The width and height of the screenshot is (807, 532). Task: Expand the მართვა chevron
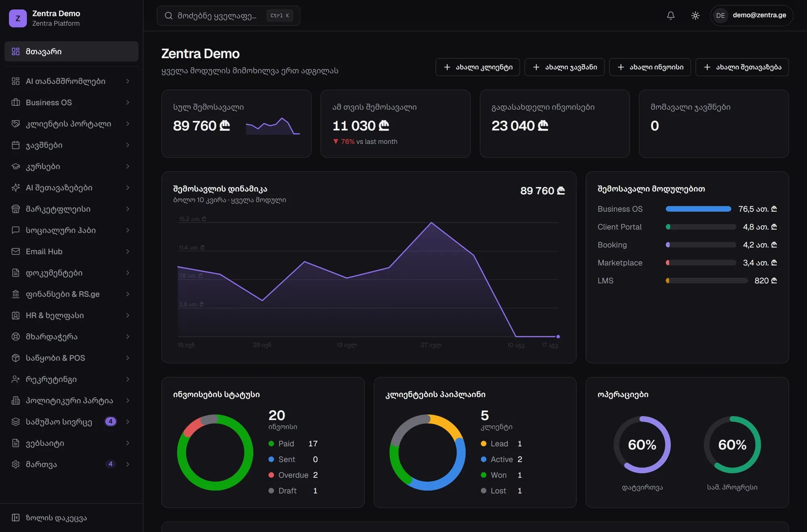(128, 464)
